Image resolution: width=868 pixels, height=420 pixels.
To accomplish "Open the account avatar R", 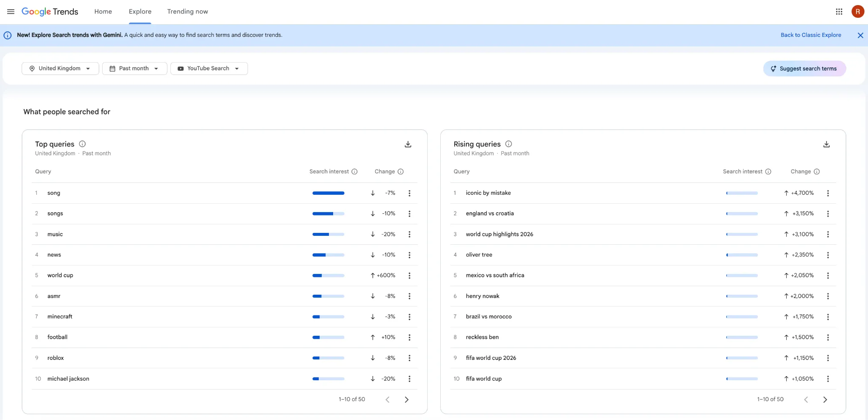I will point(858,11).
